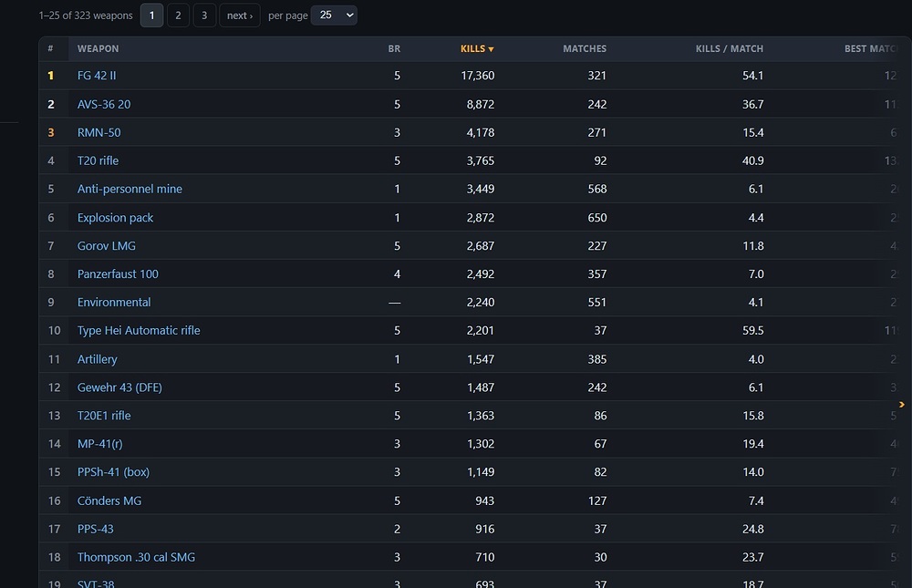Click kills value 710 for Thompson .30 cal SMG

(484, 557)
